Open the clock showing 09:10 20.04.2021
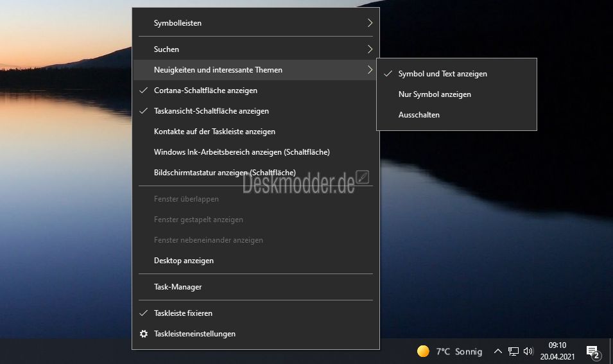This screenshot has width=613, height=364. click(x=558, y=351)
